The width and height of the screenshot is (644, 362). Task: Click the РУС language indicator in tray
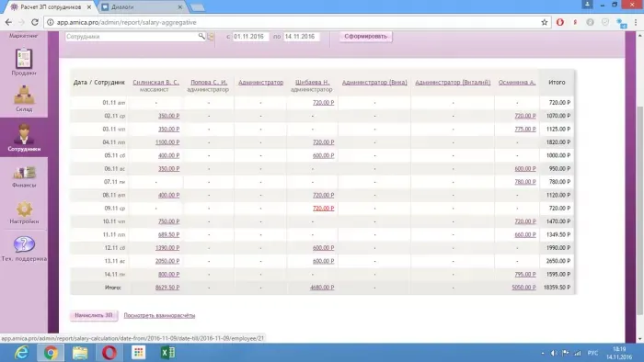(592, 353)
